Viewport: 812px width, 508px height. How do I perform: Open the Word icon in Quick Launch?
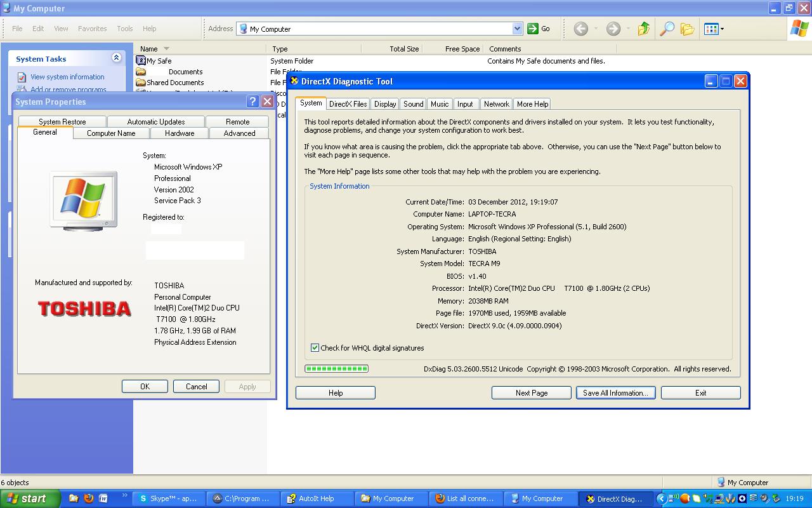point(103,498)
